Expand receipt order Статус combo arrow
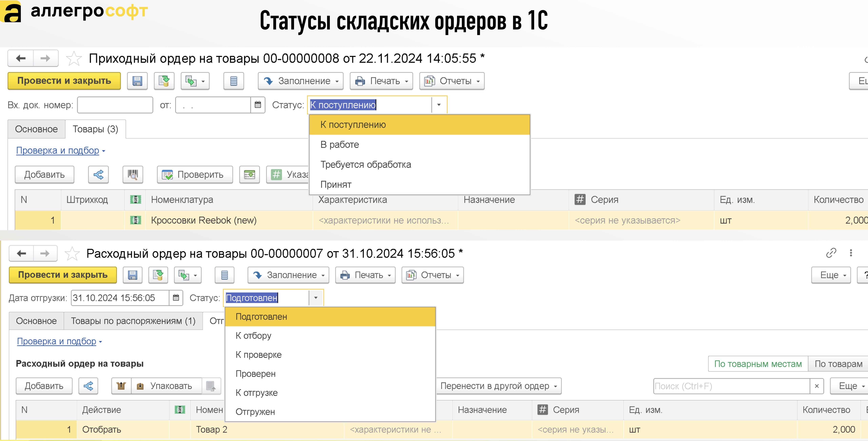Viewport: 868px width, 441px height. (x=439, y=105)
